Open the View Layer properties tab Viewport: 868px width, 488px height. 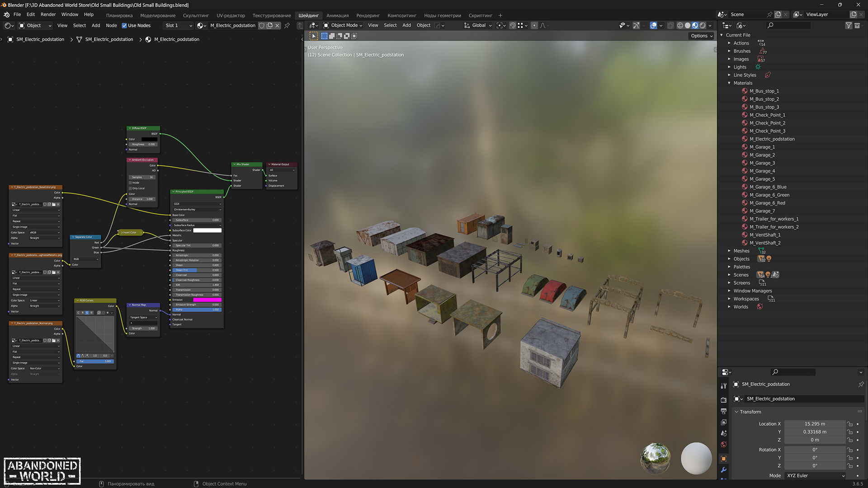pyautogui.click(x=724, y=422)
